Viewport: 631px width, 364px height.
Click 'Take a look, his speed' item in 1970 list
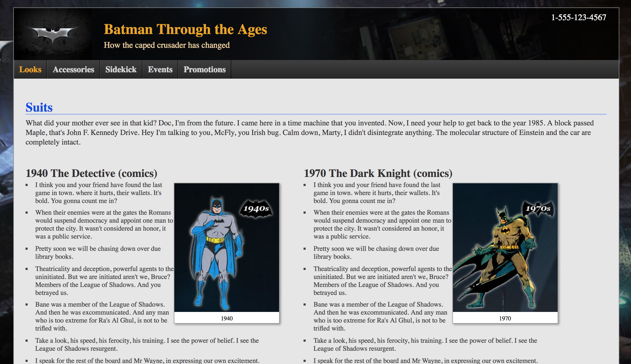point(425,345)
